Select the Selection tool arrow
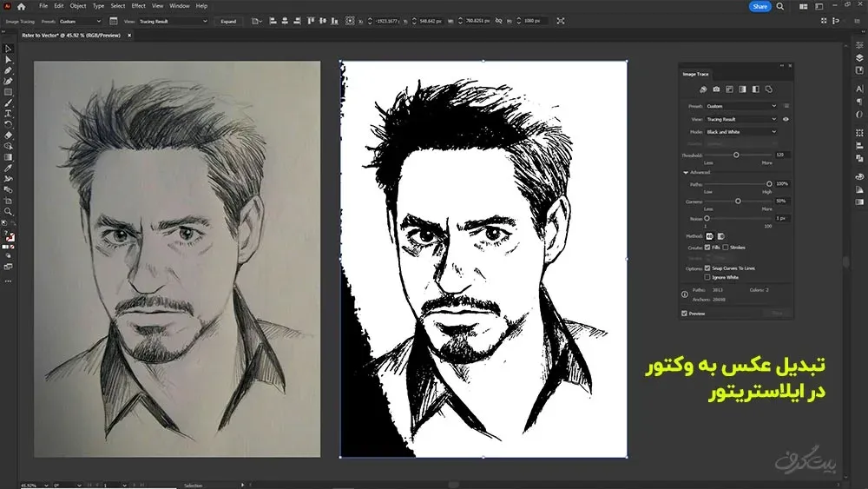 9,49
